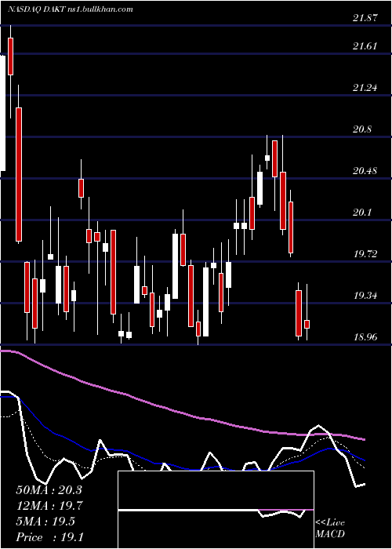This screenshot has width=392, height=549.
Task: Click the 21.61 price axis label
Action: [x=365, y=45]
